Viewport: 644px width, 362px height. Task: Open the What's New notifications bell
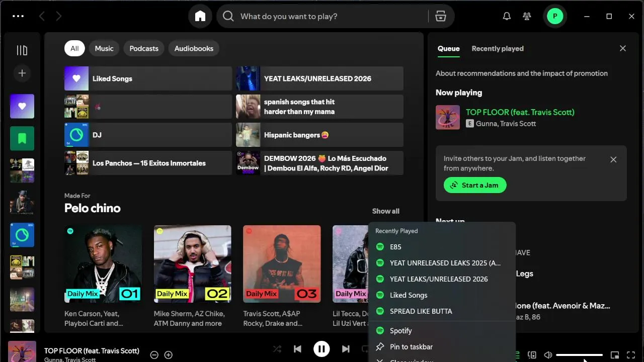pyautogui.click(x=507, y=16)
